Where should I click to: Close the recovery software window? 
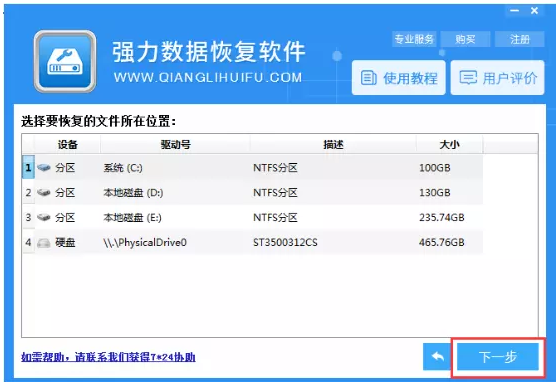tap(534, 11)
